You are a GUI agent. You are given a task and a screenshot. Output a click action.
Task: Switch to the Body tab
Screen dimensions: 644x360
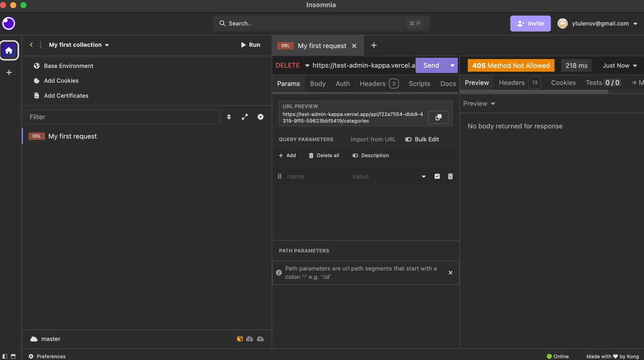point(318,84)
